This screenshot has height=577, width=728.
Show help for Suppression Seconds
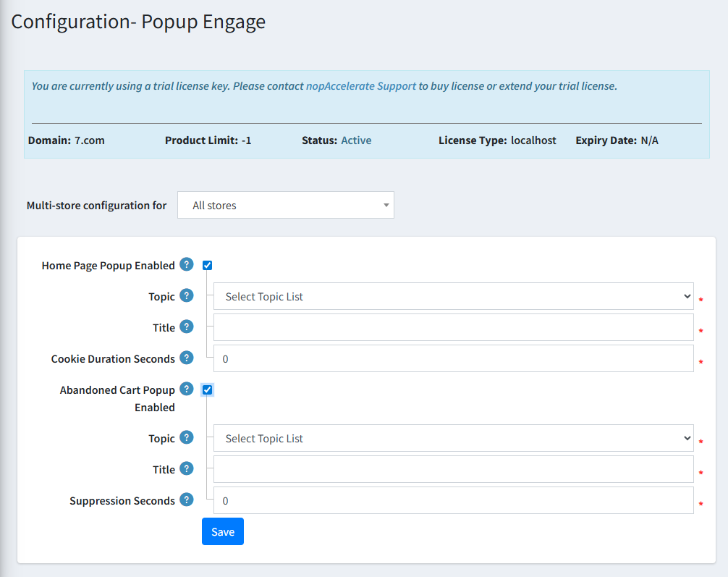pos(187,500)
